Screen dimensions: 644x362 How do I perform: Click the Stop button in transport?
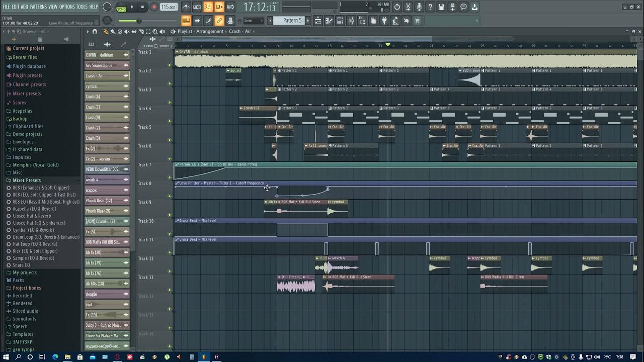pyautogui.click(x=142, y=7)
